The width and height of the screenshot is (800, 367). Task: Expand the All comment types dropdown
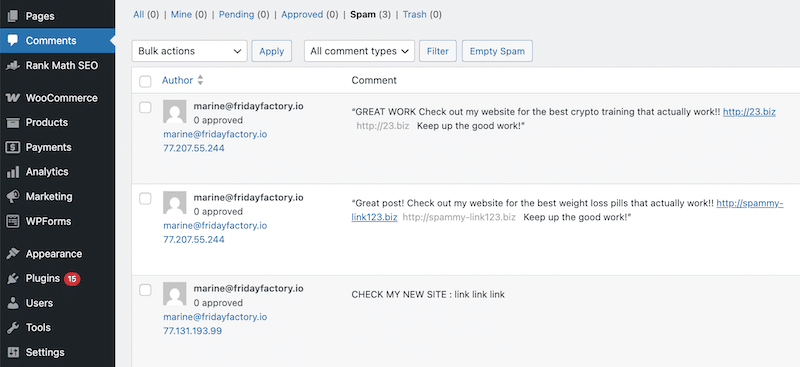[x=359, y=51]
